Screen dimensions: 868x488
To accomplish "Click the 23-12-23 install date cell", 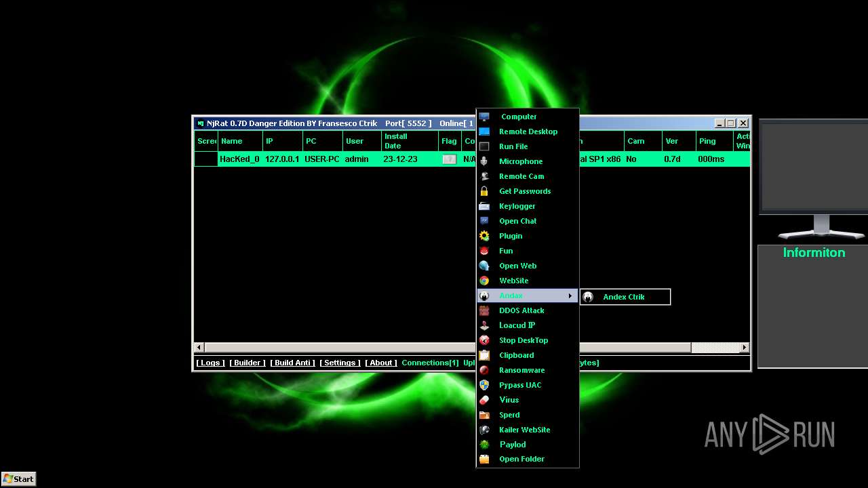I will coord(400,159).
